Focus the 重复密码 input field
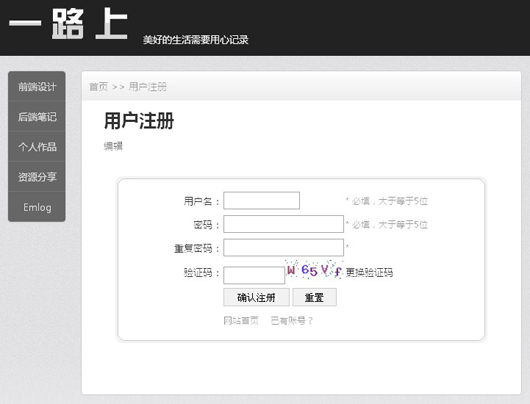This screenshot has width=530, height=404. click(283, 247)
